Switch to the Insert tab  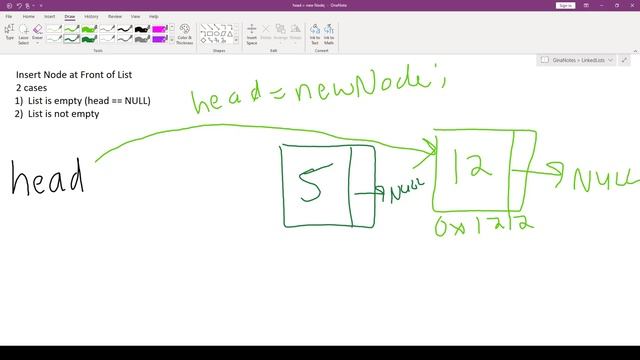pos(49,16)
